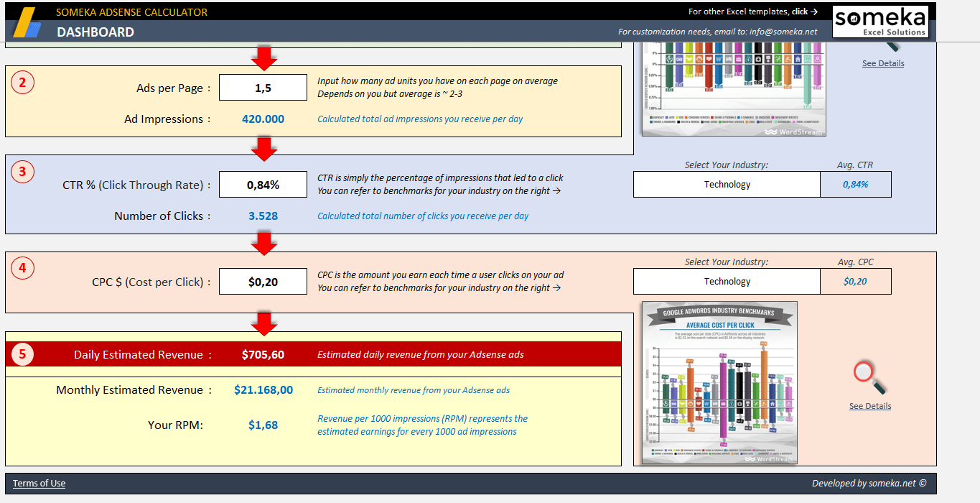Click the red arrow above Daily Estimated Revenue
Screen dimensions: 980x503
point(264,323)
